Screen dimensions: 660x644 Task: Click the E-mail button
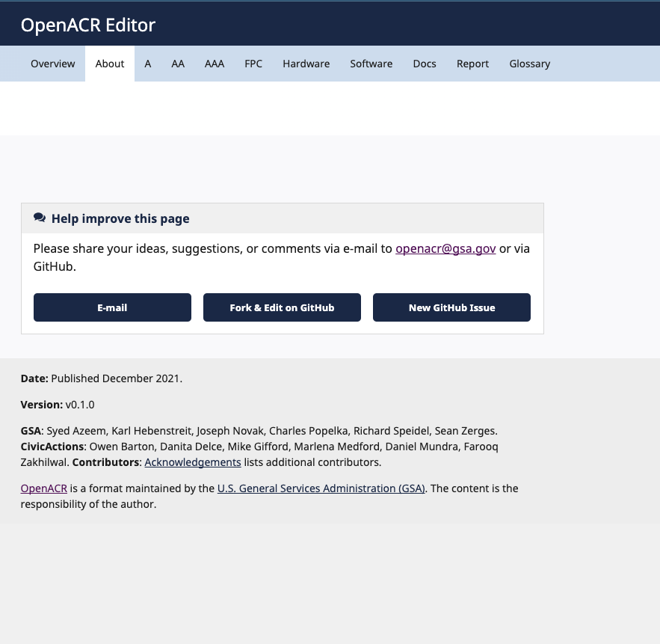[111, 307]
